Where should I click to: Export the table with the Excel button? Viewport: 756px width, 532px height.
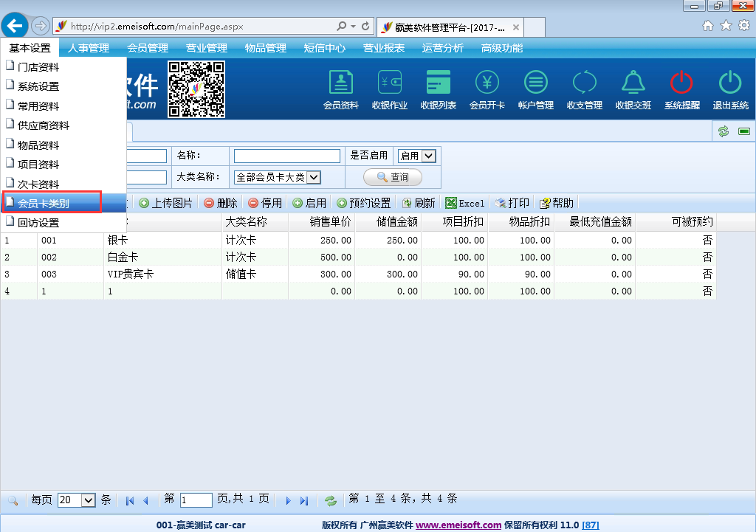point(465,203)
